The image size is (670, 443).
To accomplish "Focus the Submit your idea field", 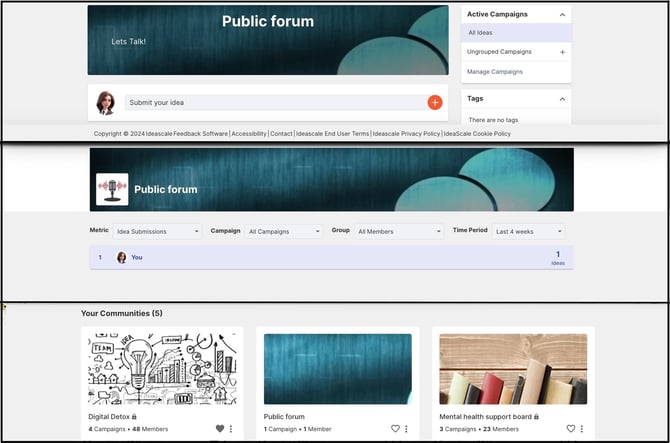I will pos(276,103).
